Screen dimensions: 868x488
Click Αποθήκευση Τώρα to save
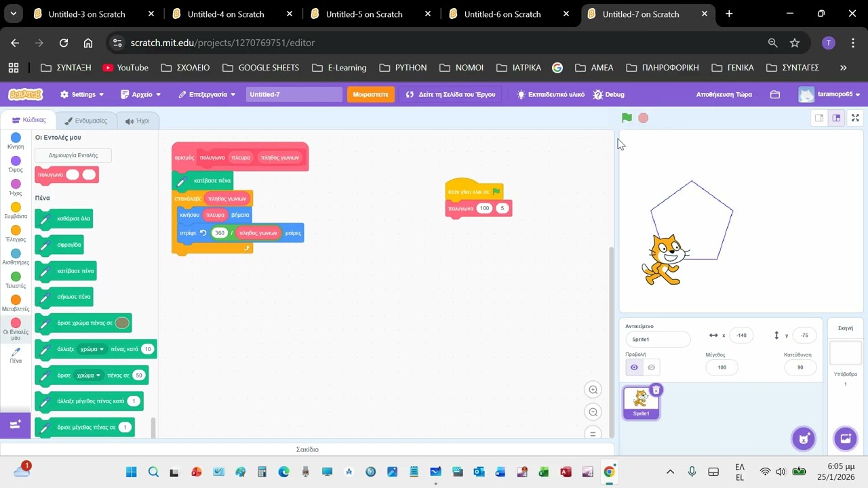point(724,94)
